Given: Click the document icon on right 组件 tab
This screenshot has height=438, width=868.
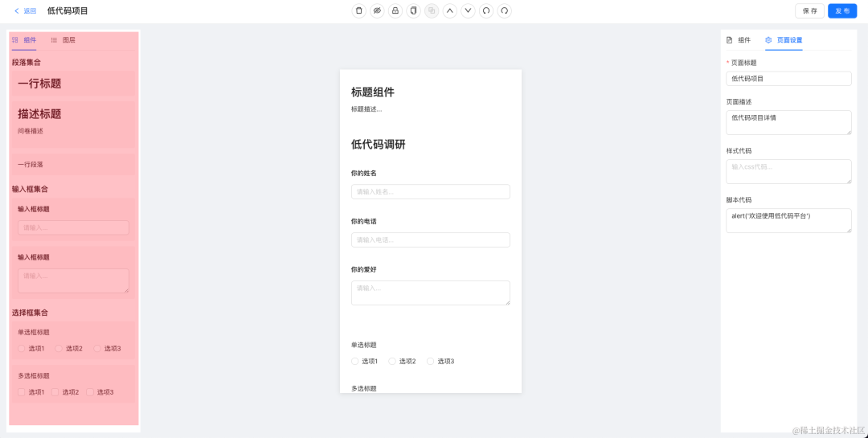Looking at the screenshot, I should pyautogui.click(x=730, y=40).
